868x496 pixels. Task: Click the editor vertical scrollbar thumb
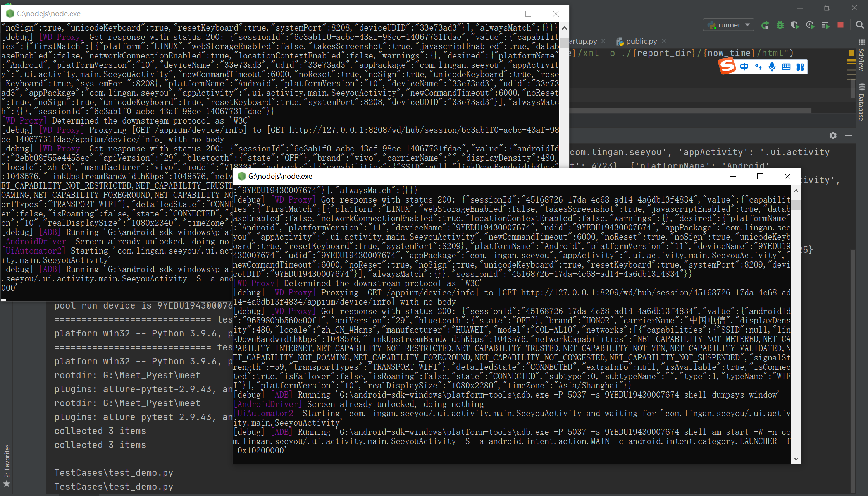point(852,89)
